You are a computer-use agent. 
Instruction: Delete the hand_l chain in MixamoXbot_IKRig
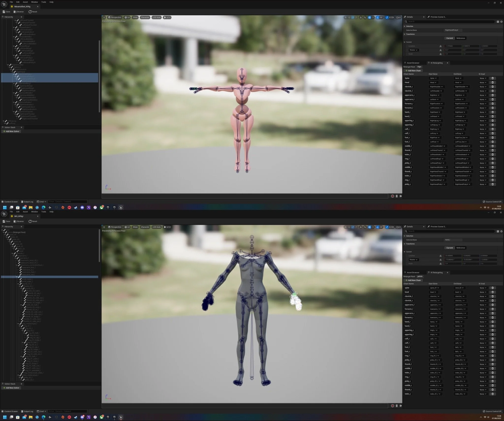point(493,116)
